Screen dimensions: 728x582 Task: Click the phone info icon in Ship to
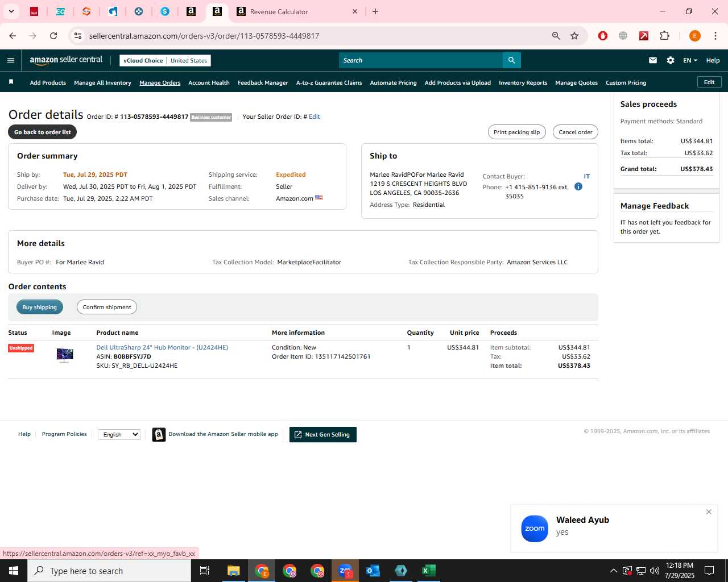click(578, 186)
